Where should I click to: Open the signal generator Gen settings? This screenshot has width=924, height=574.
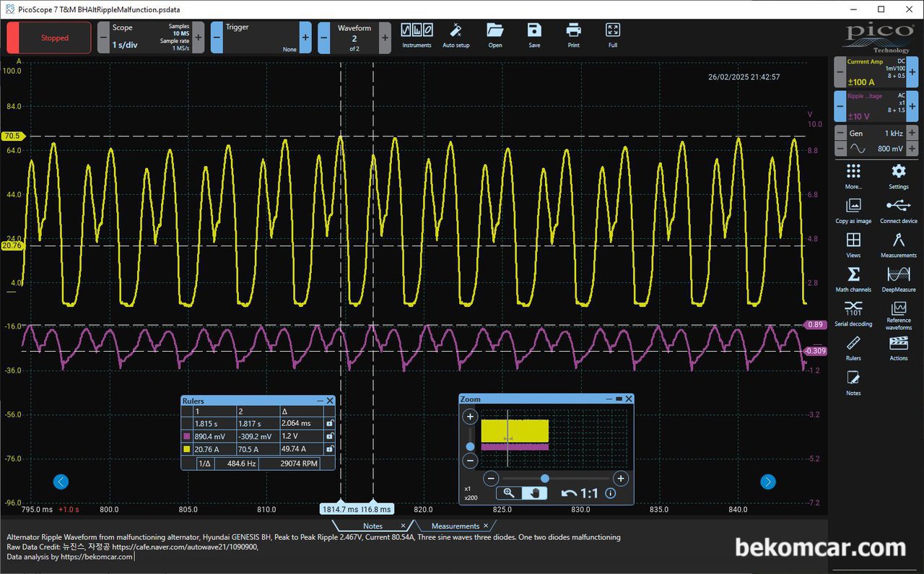pyautogui.click(x=876, y=141)
